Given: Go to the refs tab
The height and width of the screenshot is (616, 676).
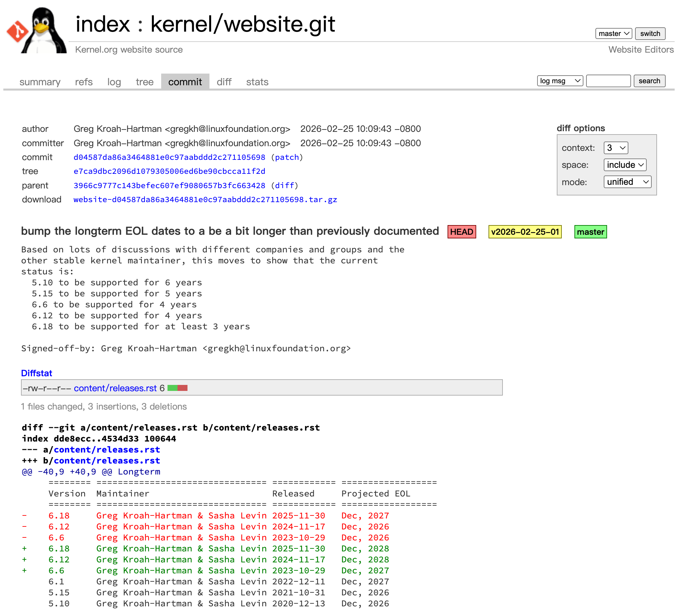Looking at the screenshot, I should (84, 82).
